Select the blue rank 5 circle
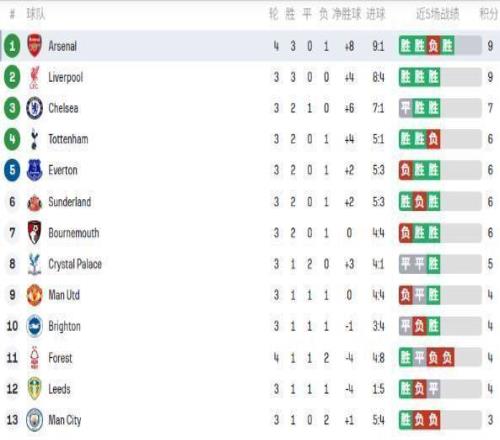The height and width of the screenshot is (440, 500). [12, 170]
